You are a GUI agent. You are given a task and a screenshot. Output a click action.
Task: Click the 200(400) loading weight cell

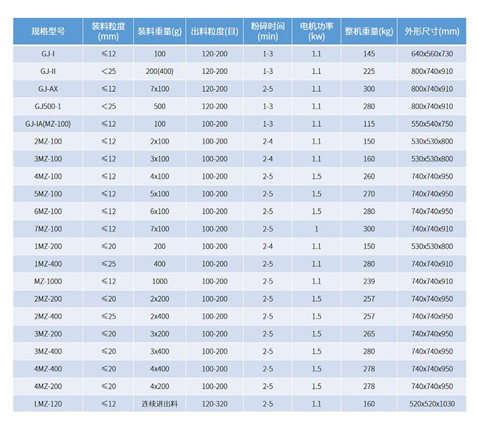click(159, 71)
